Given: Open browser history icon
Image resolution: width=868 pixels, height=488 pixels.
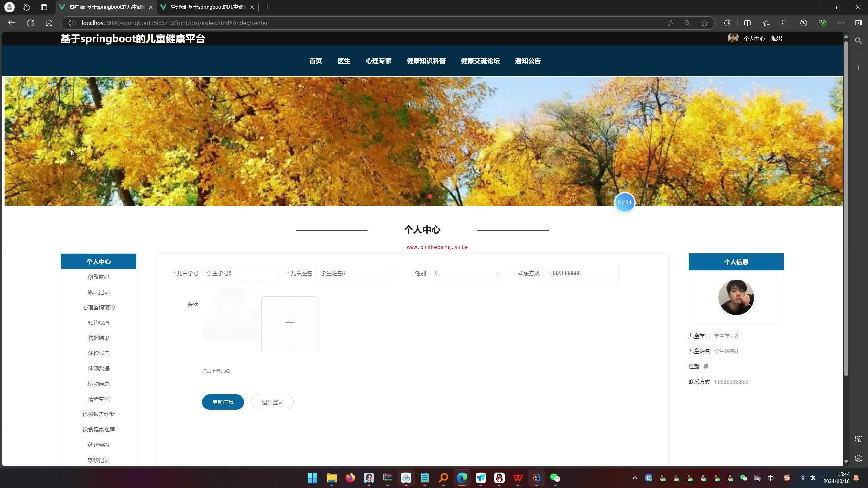Looking at the screenshot, I should [x=804, y=23].
